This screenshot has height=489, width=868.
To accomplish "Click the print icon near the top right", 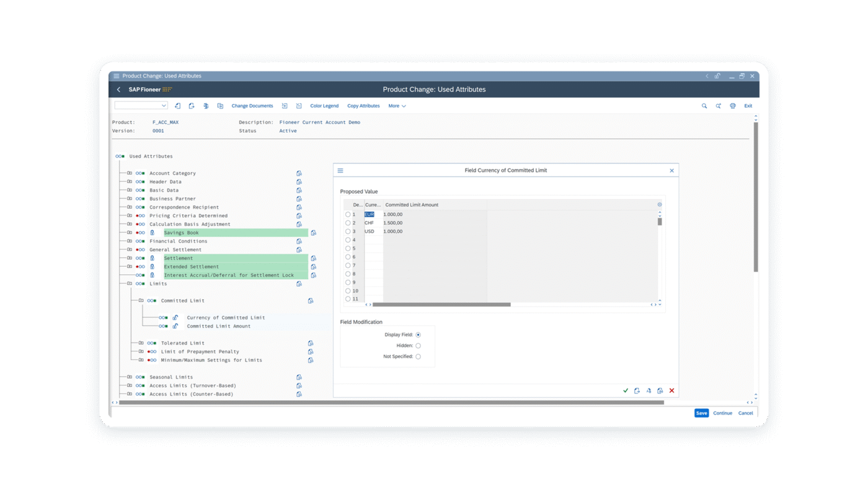I will point(733,105).
